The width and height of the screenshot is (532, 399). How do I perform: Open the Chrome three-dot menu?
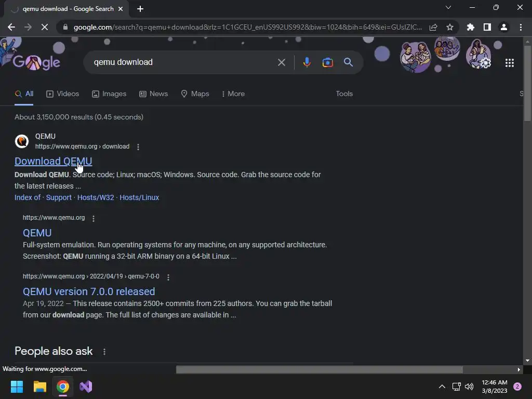pos(521,27)
